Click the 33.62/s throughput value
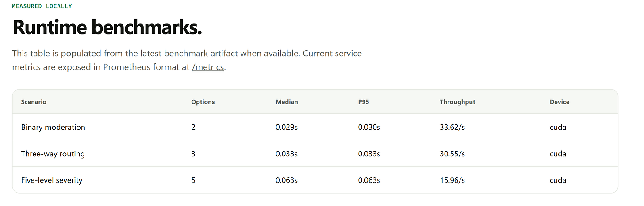This screenshot has width=644, height=206. coord(452,127)
